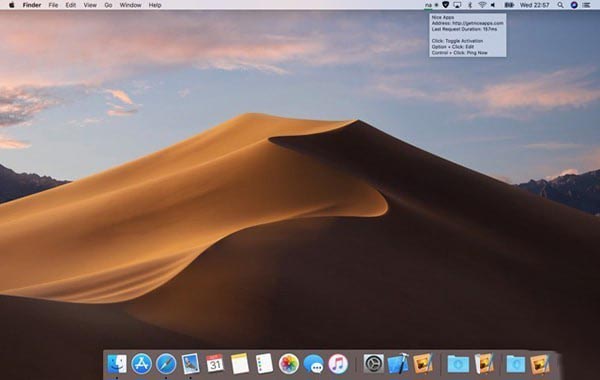Open the Help menu
600x380 pixels.
pos(155,5)
